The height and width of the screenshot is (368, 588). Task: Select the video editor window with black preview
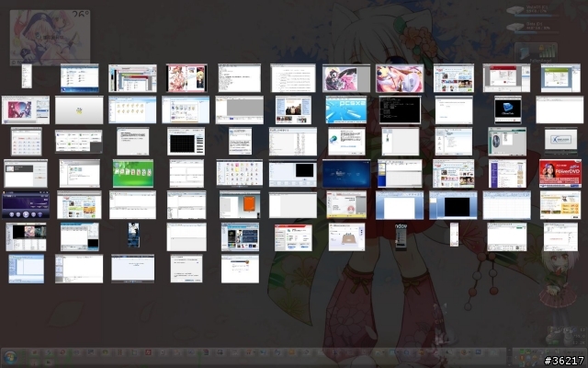coord(292,174)
